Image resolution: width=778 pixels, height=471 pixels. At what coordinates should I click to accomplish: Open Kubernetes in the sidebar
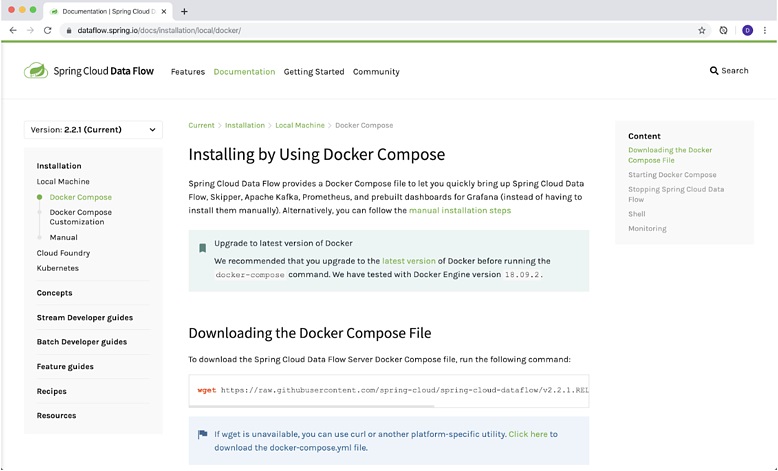pos(58,268)
